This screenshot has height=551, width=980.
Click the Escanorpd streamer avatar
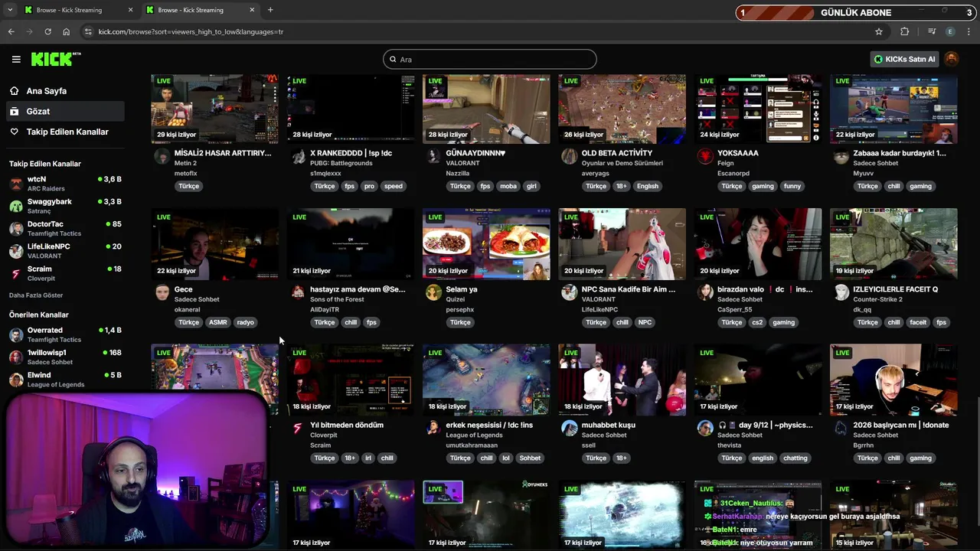pos(705,156)
